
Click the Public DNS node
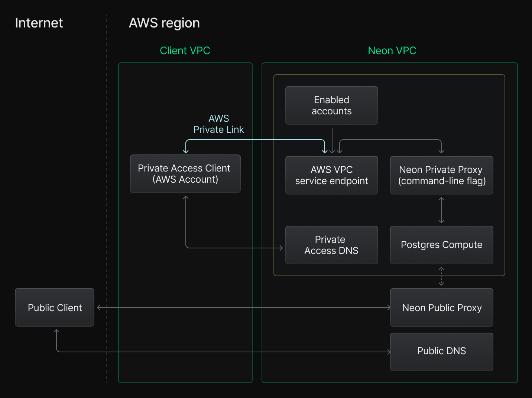[x=441, y=351]
